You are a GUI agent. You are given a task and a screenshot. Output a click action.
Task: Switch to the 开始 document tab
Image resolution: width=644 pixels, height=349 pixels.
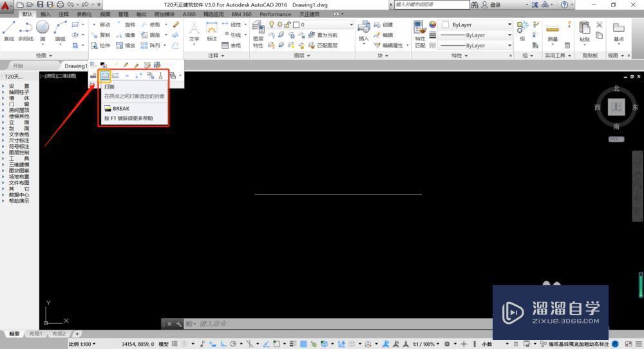[18, 66]
